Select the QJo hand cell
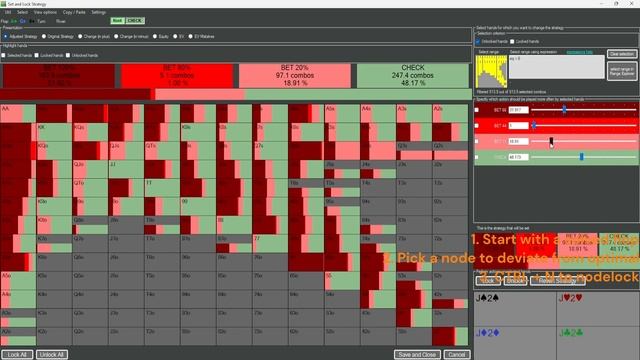Viewport: 640px width, 360px height. [90, 169]
